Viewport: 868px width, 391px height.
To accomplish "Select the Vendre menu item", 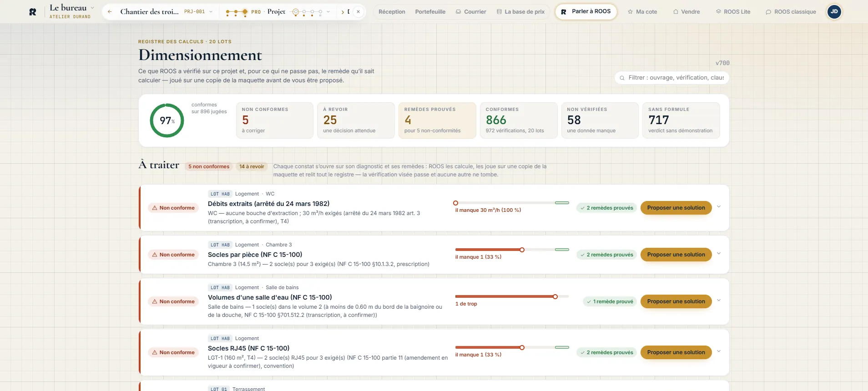I will click(x=686, y=12).
